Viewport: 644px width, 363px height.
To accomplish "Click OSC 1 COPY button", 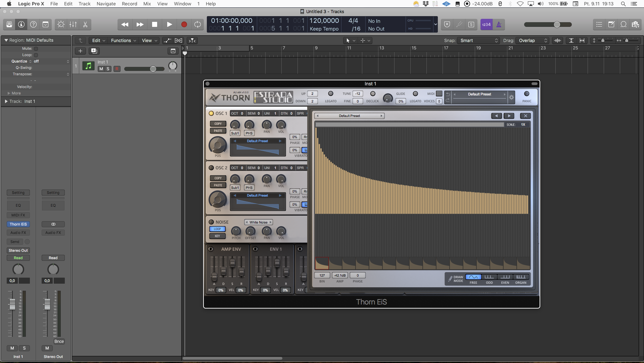I will (x=218, y=124).
